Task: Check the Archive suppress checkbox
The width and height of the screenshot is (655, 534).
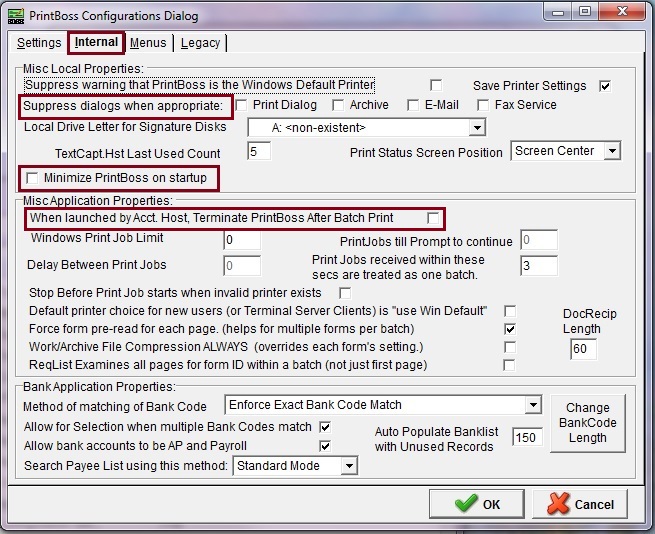Action: (x=338, y=105)
